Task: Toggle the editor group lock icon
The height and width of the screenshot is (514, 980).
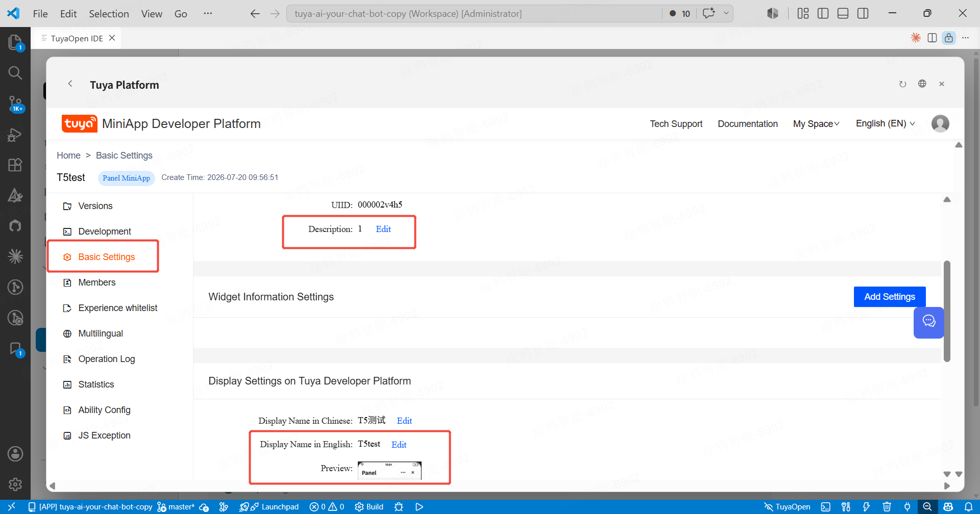Action: (948, 38)
